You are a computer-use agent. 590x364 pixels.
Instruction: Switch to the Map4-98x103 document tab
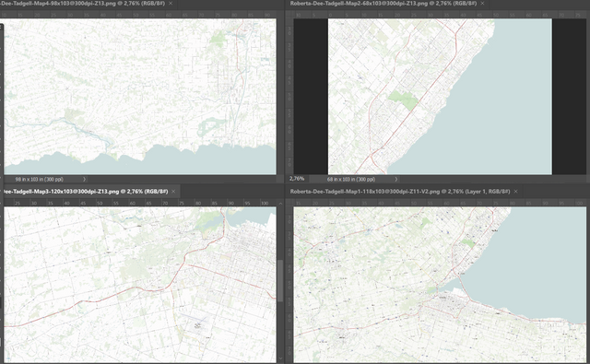tap(83, 4)
